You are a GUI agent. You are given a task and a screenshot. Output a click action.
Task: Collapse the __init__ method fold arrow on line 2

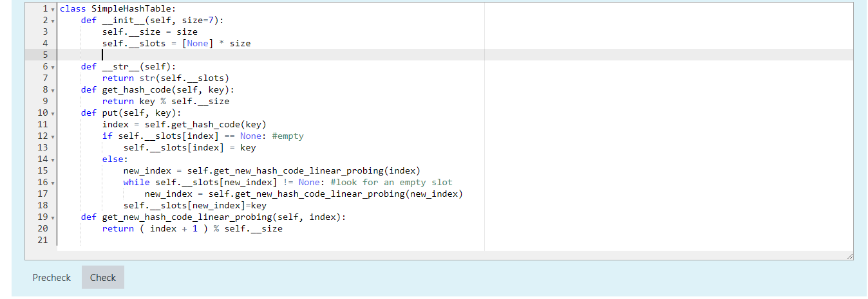click(x=52, y=21)
